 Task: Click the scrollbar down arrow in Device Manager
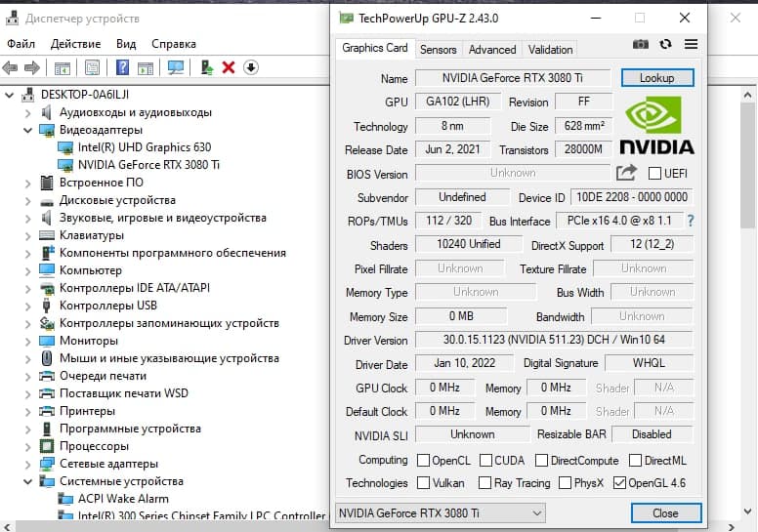[x=747, y=512]
